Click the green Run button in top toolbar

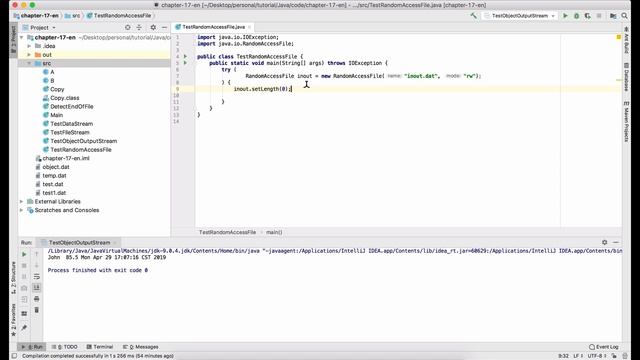click(565, 16)
